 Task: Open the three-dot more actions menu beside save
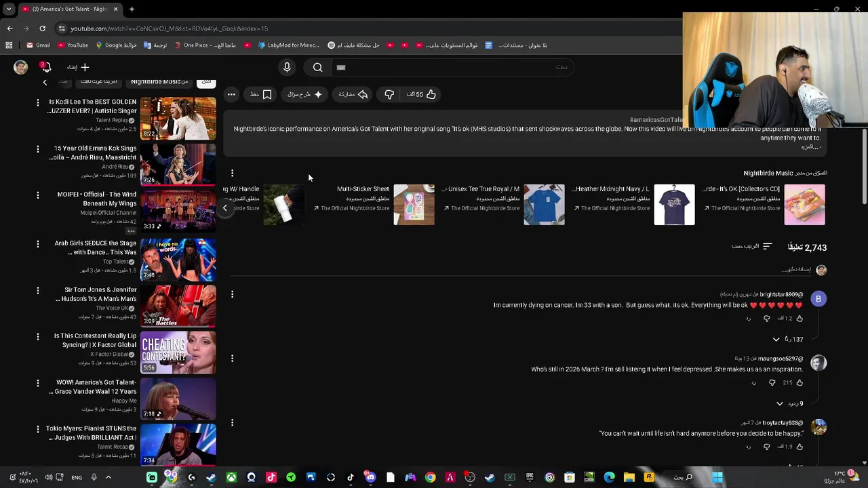(231, 94)
